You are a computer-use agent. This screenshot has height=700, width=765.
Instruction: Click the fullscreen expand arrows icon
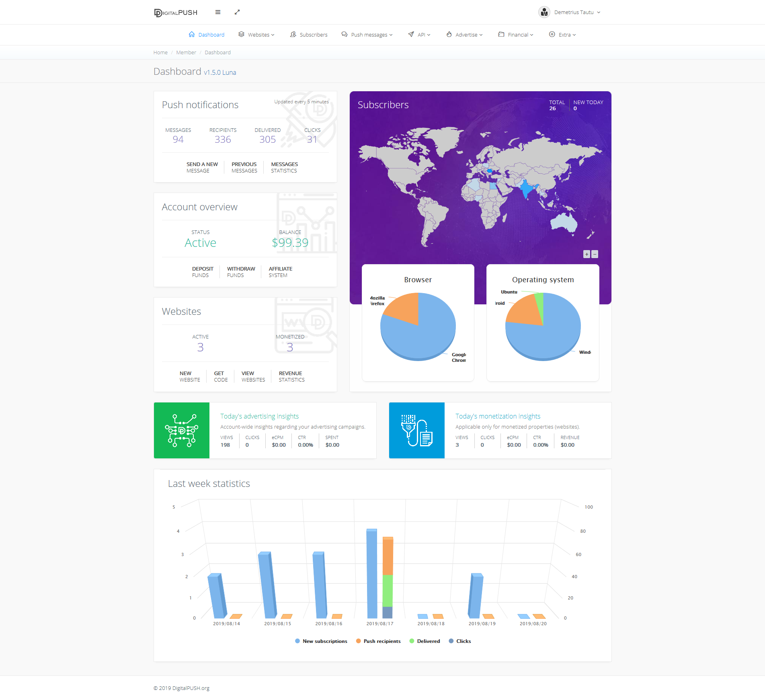(x=237, y=12)
